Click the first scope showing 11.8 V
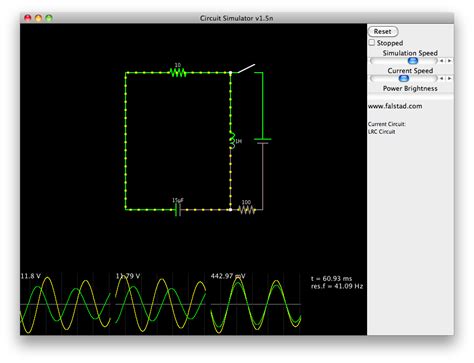 [x=65, y=303]
